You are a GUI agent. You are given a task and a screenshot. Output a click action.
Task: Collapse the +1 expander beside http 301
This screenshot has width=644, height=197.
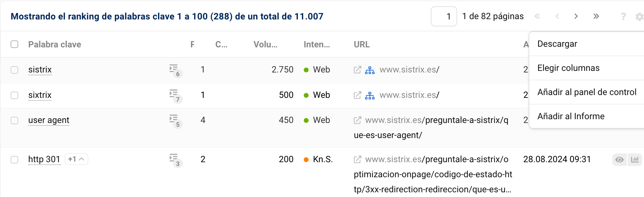[77, 159]
